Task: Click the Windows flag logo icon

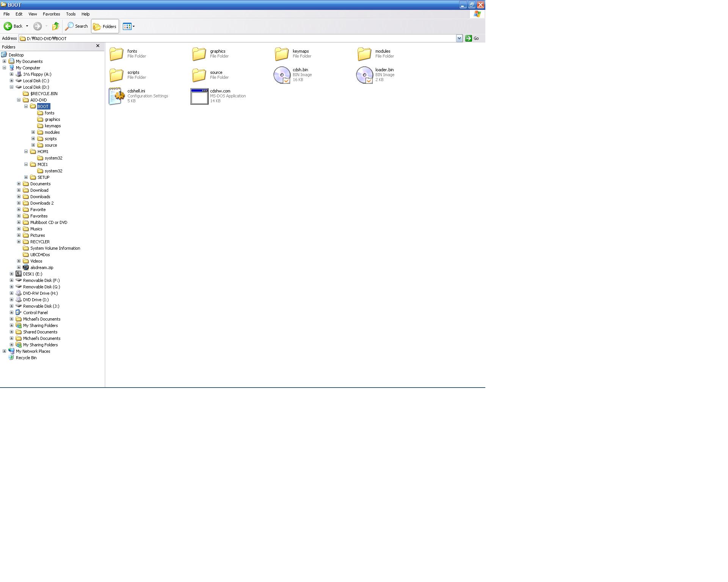Action: click(x=477, y=14)
